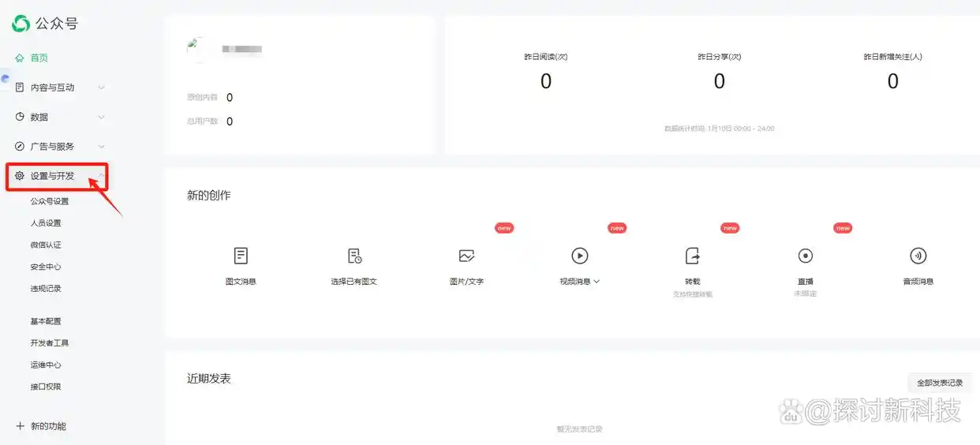Open the 视频消息 dropdown arrow
This screenshot has height=445, width=980.
597,282
